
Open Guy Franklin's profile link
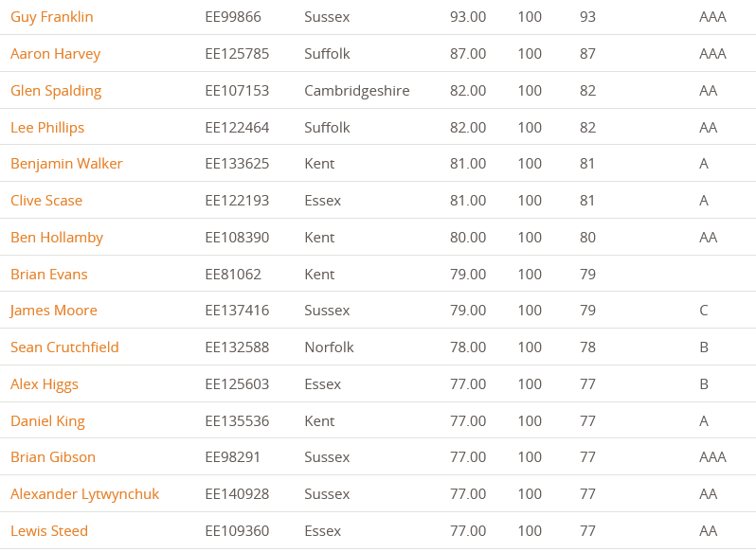pos(52,17)
